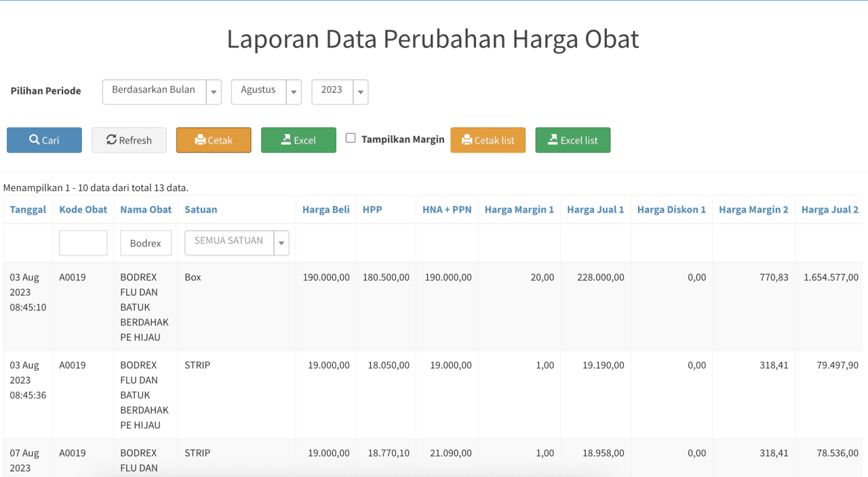Click the Kode Obat filter input field
This screenshot has height=477, width=868.
pyautogui.click(x=83, y=243)
